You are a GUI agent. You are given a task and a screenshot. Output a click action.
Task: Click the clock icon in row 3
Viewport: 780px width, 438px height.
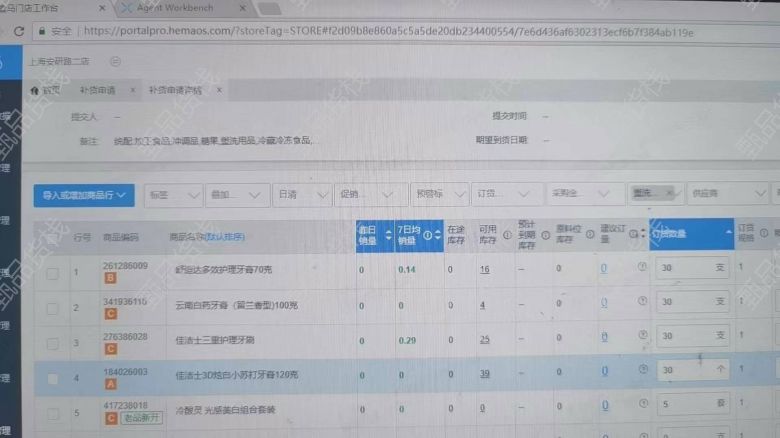(642, 337)
